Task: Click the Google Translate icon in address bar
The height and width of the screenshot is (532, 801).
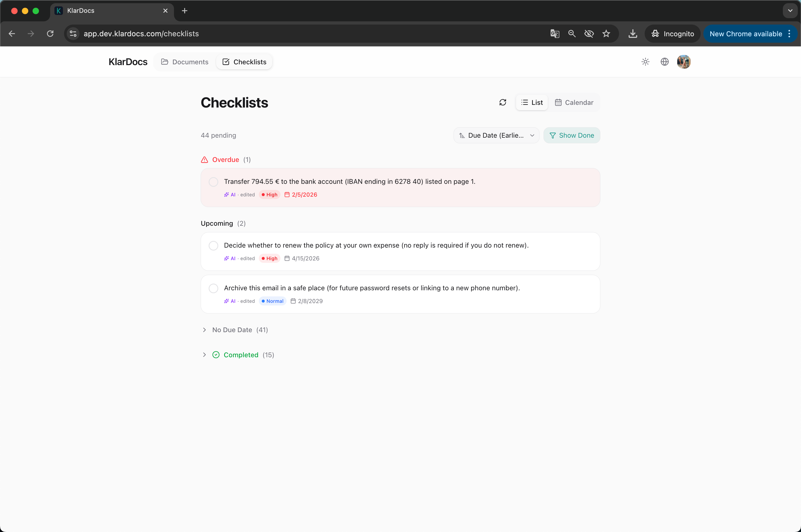Action: click(555, 34)
